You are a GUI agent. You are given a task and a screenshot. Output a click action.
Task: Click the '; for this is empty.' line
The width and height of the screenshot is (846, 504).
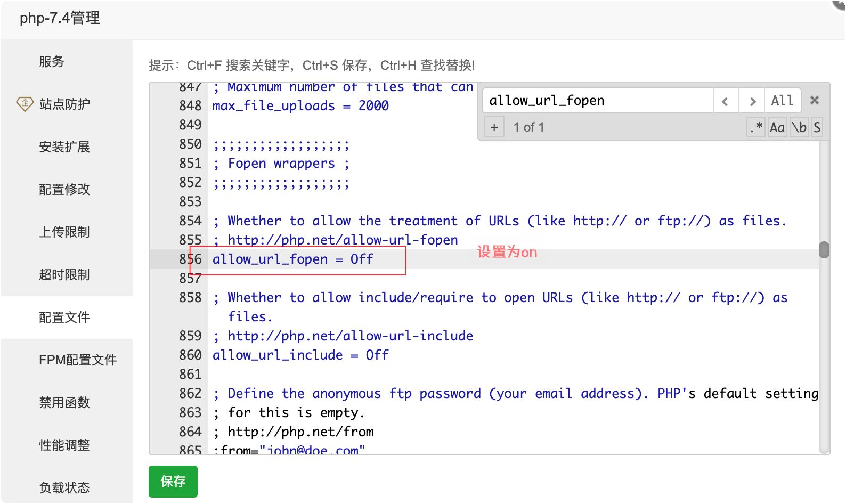pyautogui.click(x=289, y=413)
